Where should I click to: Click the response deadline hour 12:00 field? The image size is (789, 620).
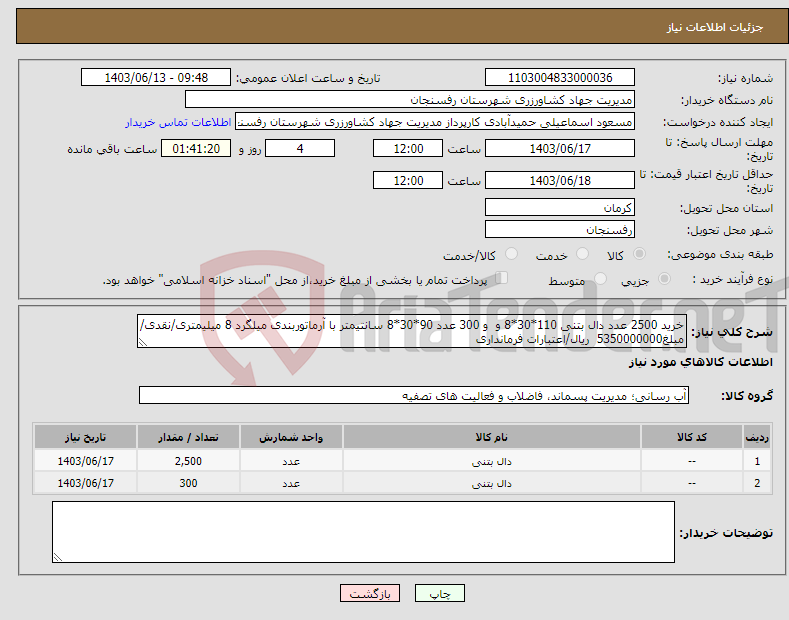tap(408, 148)
